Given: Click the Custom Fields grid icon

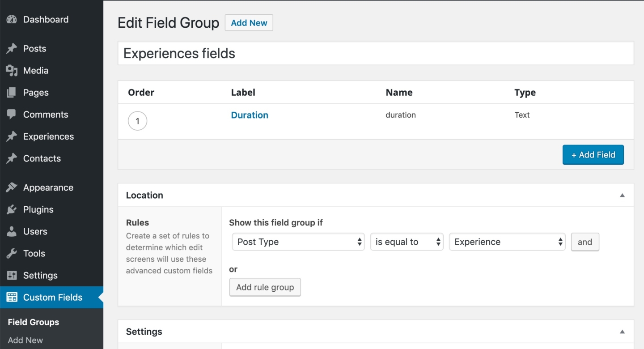Looking at the screenshot, I should pos(11,297).
